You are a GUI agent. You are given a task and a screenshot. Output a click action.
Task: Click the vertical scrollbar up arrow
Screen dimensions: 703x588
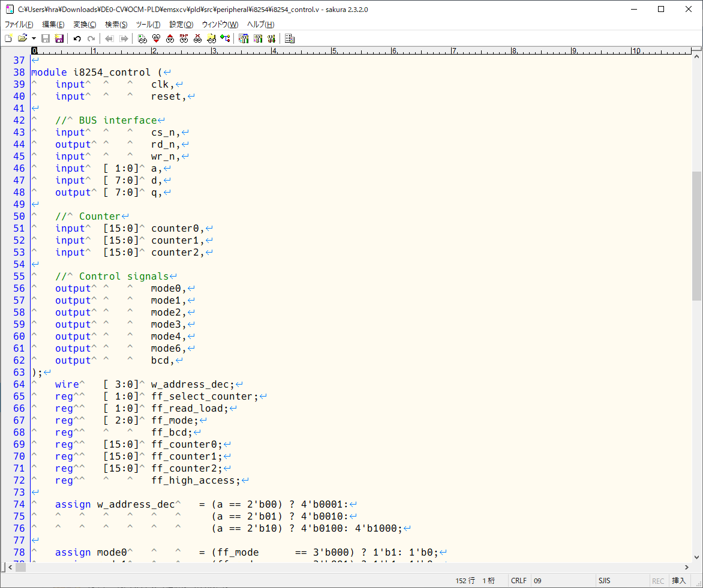tap(696, 57)
